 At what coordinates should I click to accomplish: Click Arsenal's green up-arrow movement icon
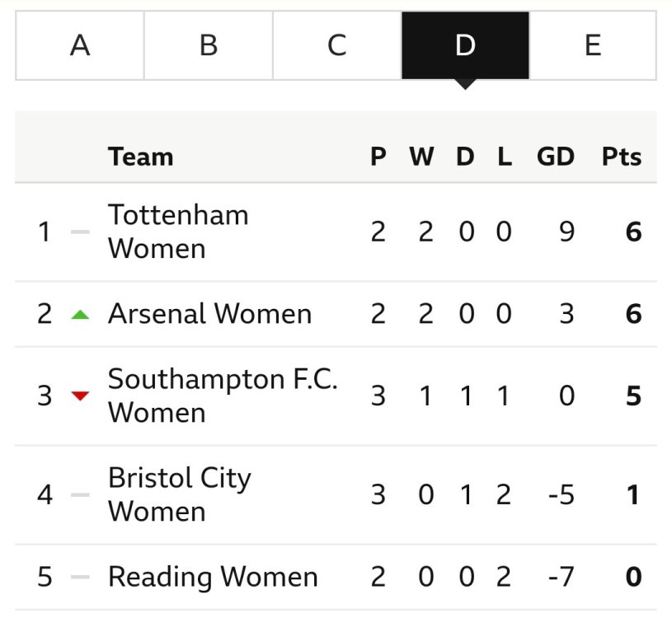[80, 314]
